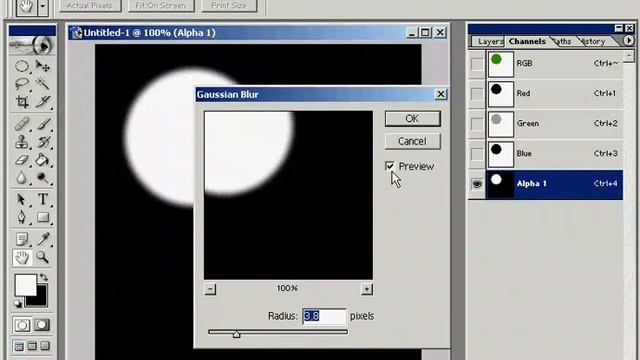Click Cancel in Gaussian Blur dialog

click(x=413, y=141)
